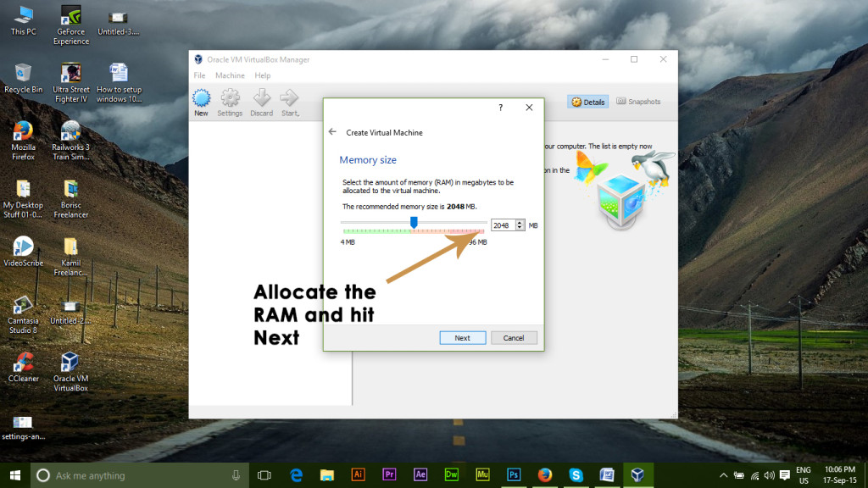Click the volume speaker tray icon
Screen dimensions: 868x488
[770, 475]
